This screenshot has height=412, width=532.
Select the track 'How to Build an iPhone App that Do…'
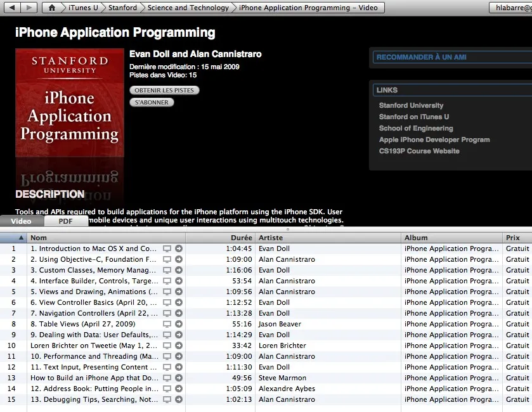[x=94, y=378]
